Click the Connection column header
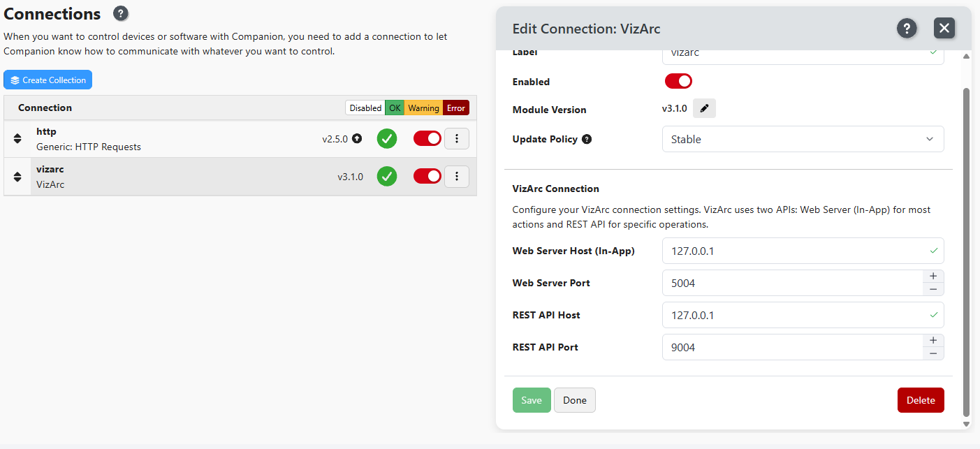 click(x=45, y=108)
